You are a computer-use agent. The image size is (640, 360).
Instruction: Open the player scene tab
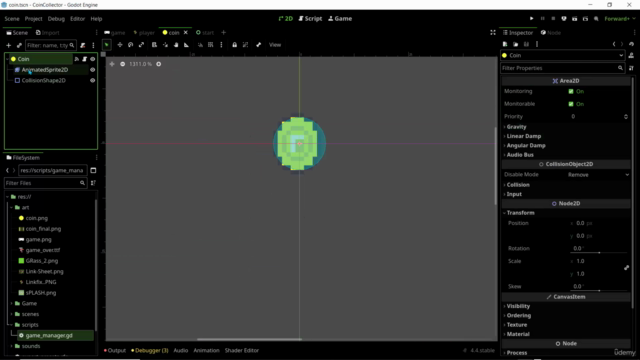(x=144, y=33)
